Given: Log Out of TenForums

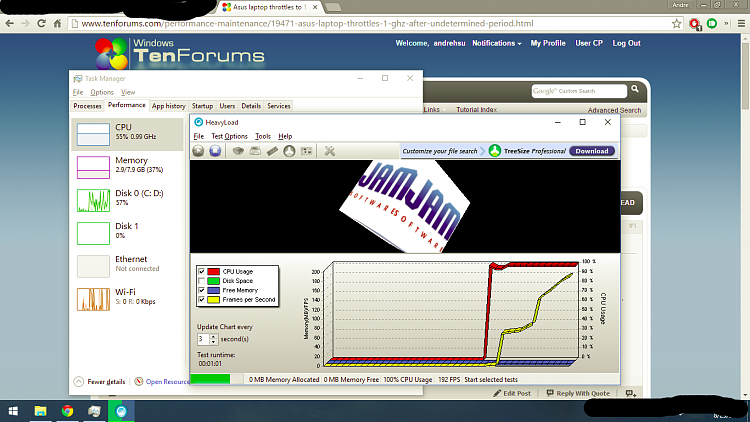Looking at the screenshot, I should pos(626,43).
